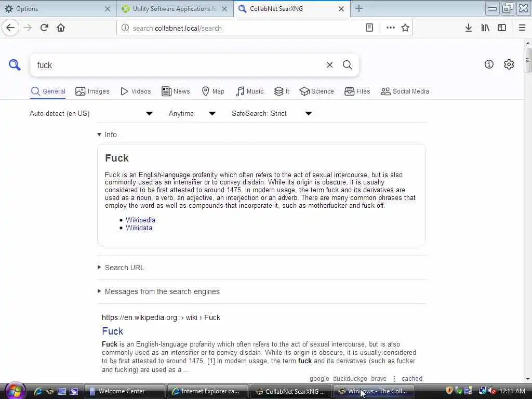532x399 pixels.
Task: Switch to Internet Explorer taskbar window
Action: (208, 391)
